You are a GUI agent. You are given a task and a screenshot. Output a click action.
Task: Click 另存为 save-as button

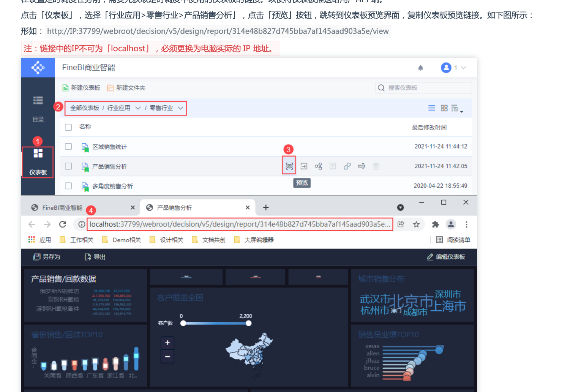[x=47, y=257]
